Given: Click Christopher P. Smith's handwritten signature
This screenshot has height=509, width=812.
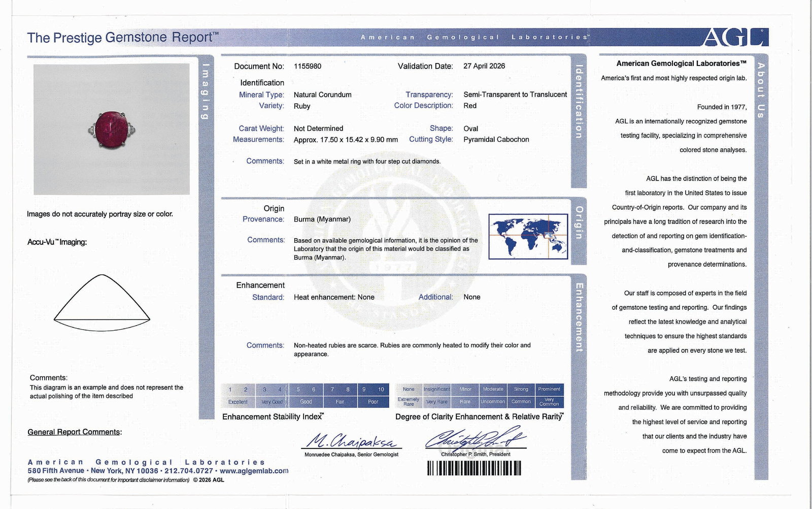Looking at the screenshot, I should point(476,438).
